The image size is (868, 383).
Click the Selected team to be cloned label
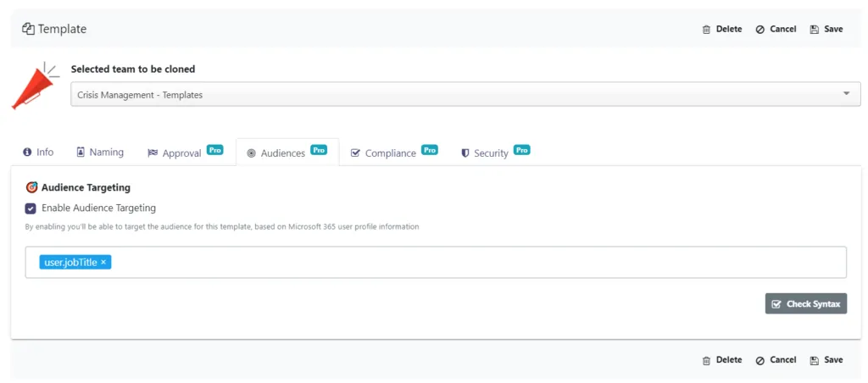point(133,69)
